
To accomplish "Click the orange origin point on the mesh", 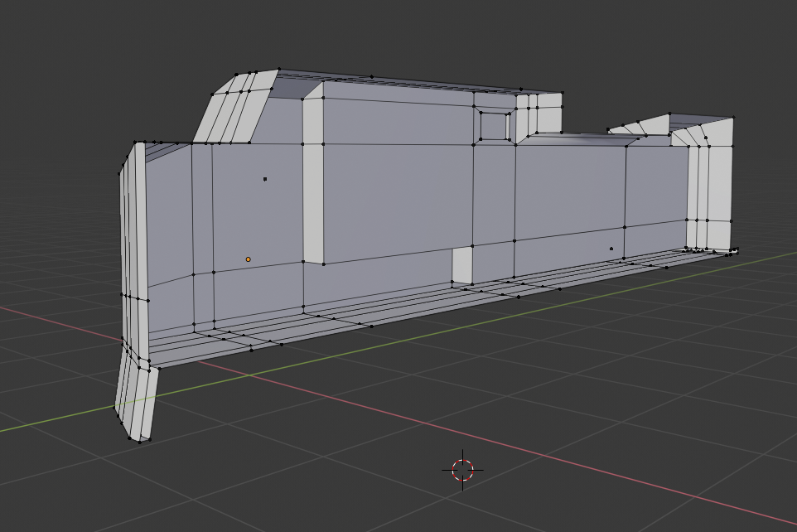I will point(248,259).
